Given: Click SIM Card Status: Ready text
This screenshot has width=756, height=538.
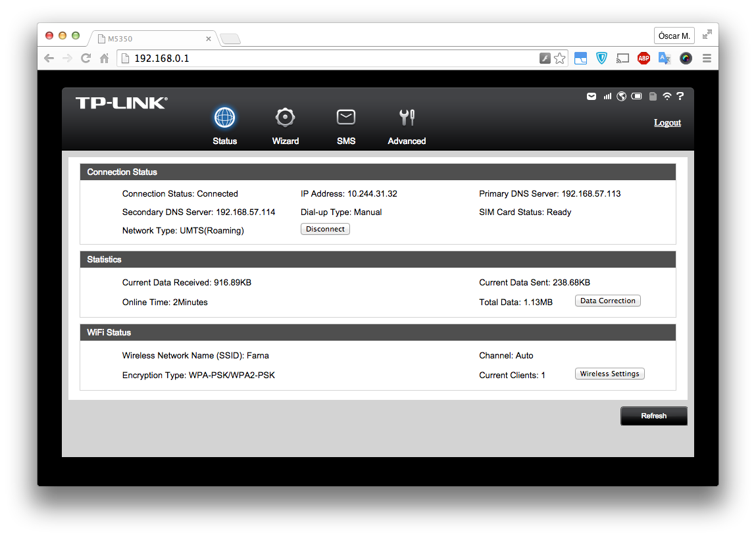Looking at the screenshot, I should (x=525, y=212).
